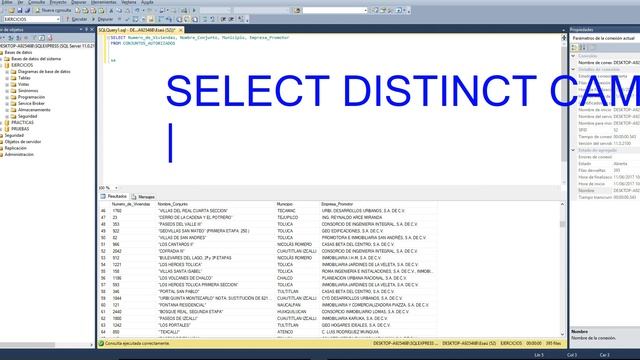The image size is (640, 360).
Task: Select the PRUEBAS database
Action: click(x=20, y=129)
